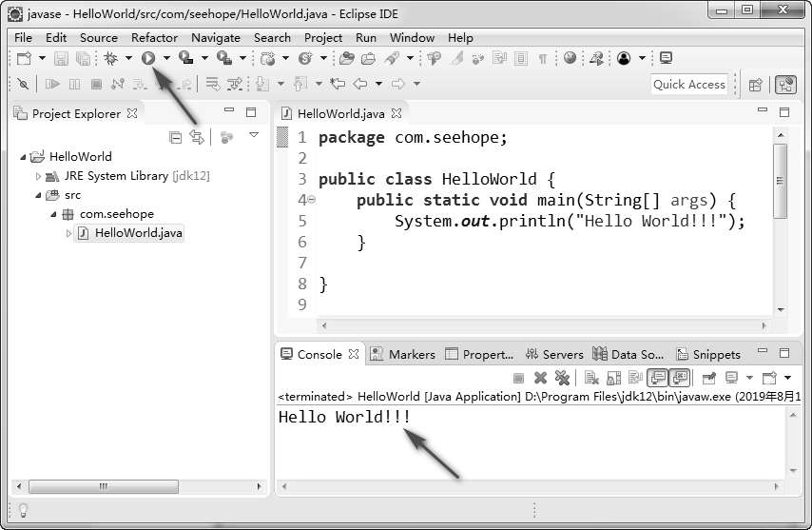The width and height of the screenshot is (812, 530).
Task: Click the editor vertical scrollbar thumb
Action: coord(780,181)
